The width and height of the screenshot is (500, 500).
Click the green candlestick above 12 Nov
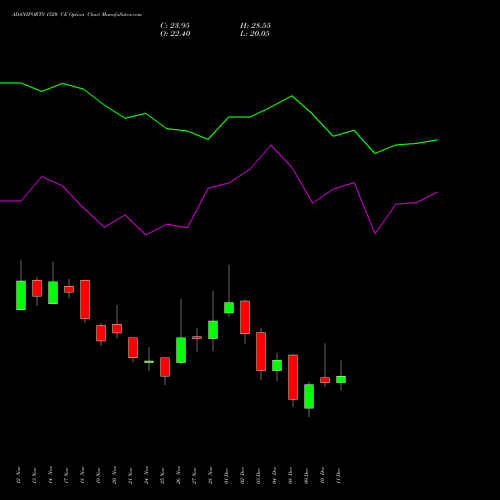point(21,295)
